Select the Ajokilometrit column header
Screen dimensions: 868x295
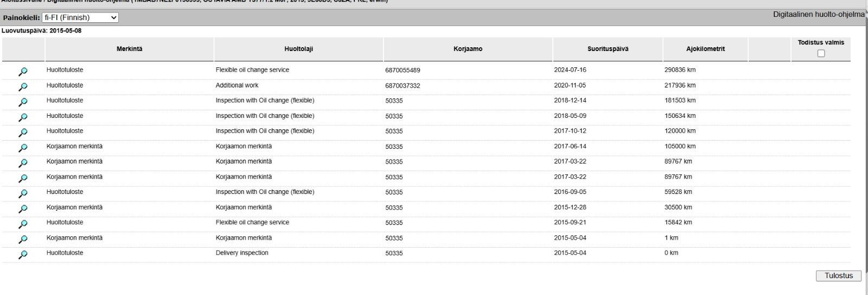(x=705, y=49)
